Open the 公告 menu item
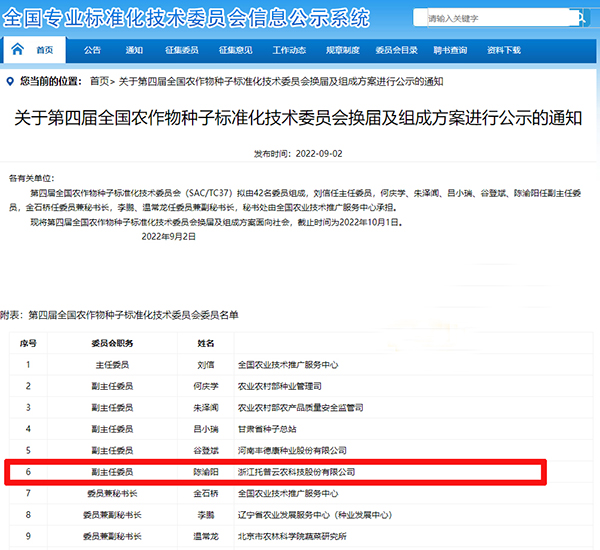 click(92, 50)
